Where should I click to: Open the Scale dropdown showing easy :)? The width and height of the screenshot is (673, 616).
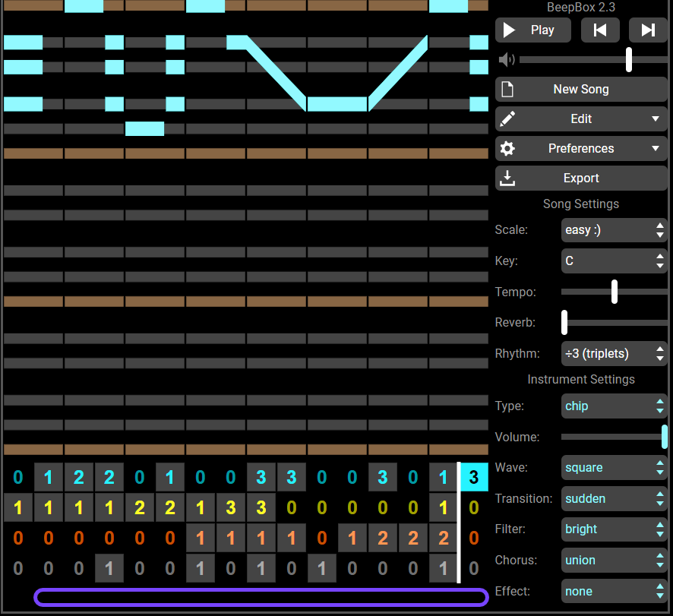pos(614,230)
